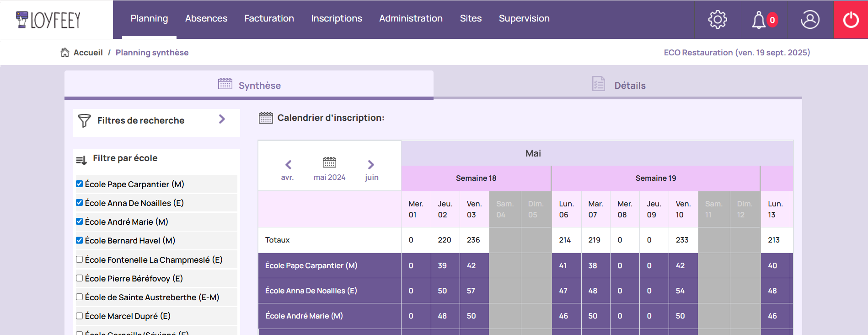Select the École Anna De Noailles table row
The image size is (868, 335).
[311, 291]
